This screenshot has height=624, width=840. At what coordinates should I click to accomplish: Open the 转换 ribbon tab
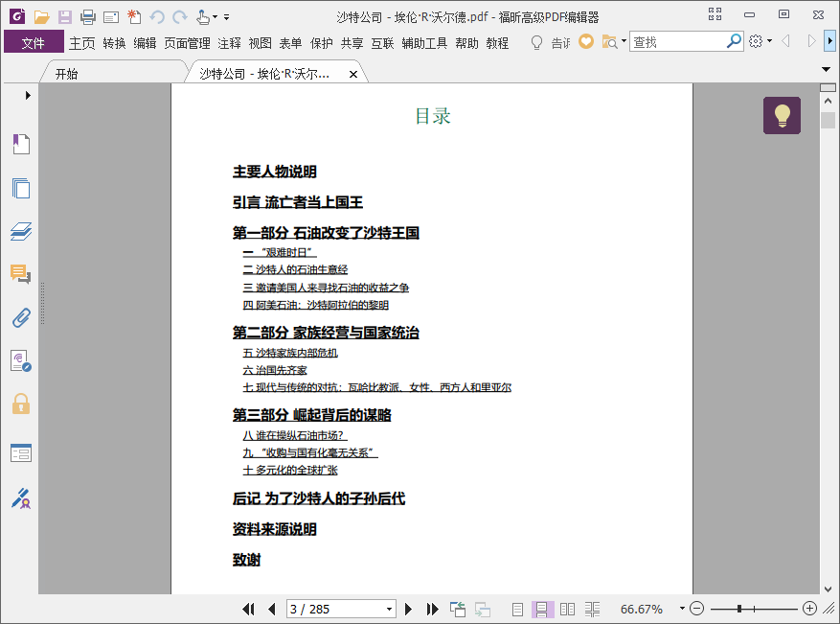pyautogui.click(x=114, y=43)
